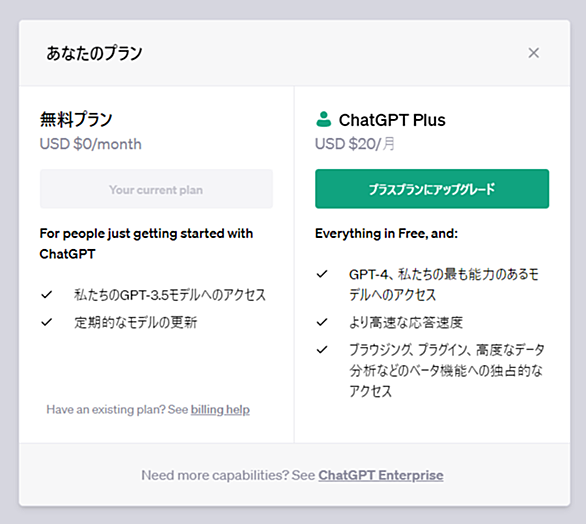Click the あなたのプラン dialog title
586x524 pixels.
coord(94,53)
